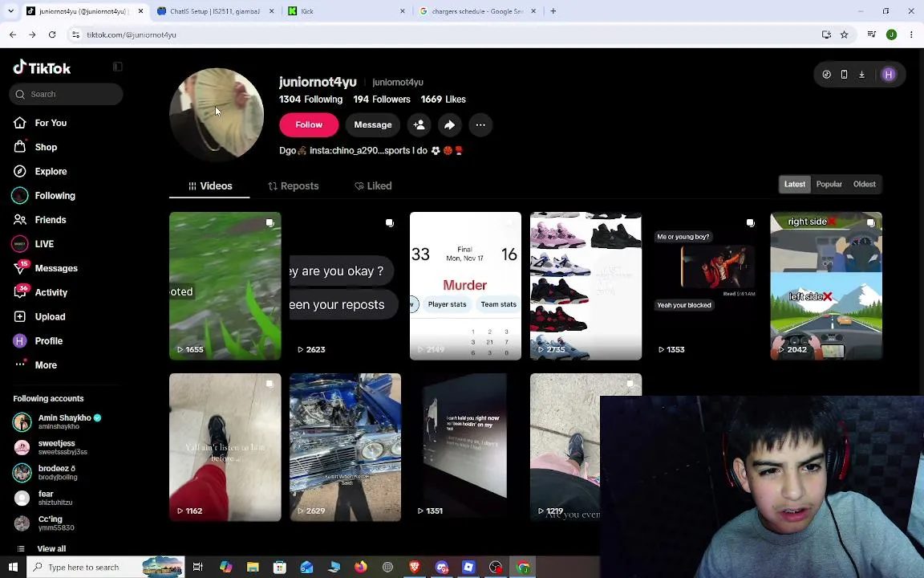924x578 pixels.
Task: Follow the juniornot4yu account
Action: [x=309, y=124]
